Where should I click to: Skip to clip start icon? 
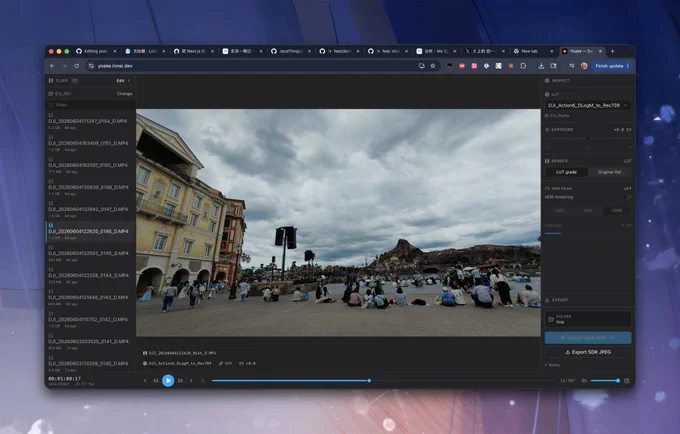click(156, 381)
